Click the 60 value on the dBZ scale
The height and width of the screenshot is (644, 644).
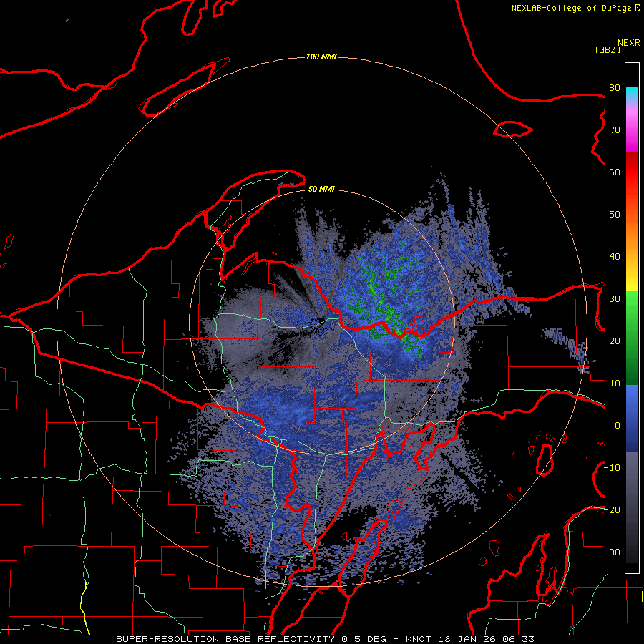[615, 172]
